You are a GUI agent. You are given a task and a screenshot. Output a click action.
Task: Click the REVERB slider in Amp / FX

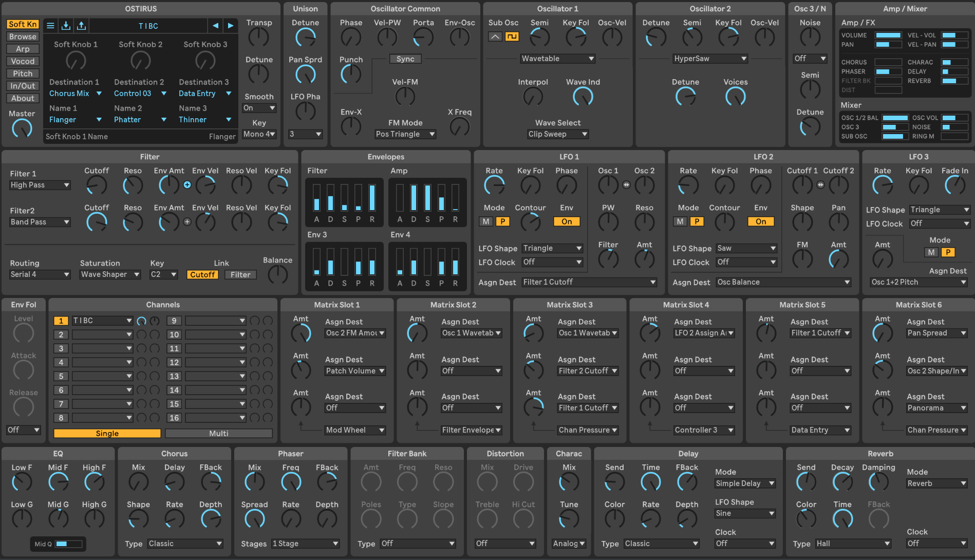[954, 81]
